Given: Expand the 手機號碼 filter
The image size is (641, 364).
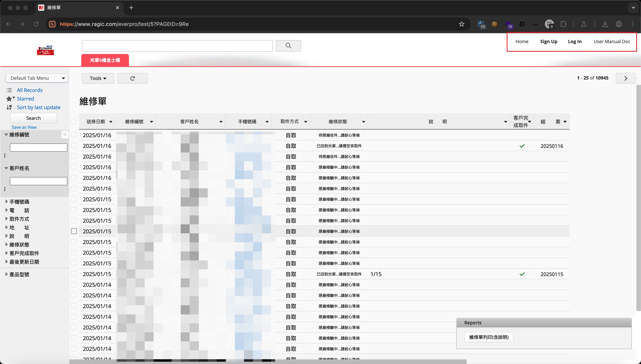Looking at the screenshot, I should (6, 201).
